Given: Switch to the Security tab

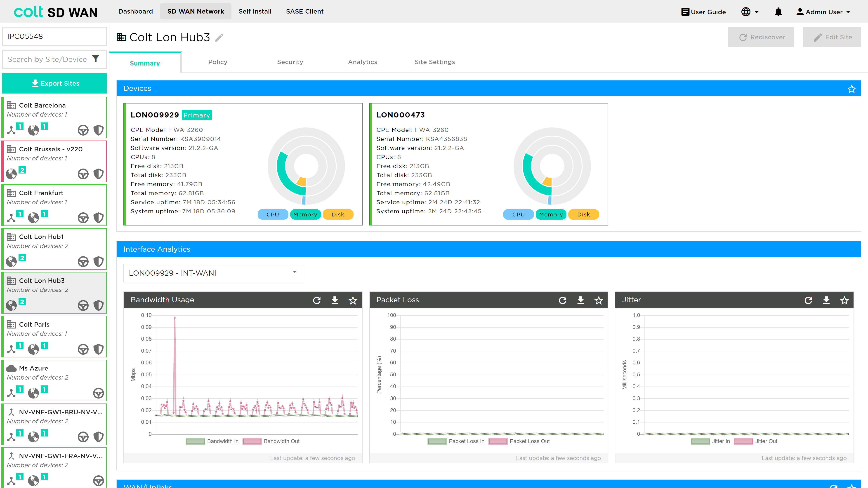Looking at the screenshot, I should [x=290, y=62].
